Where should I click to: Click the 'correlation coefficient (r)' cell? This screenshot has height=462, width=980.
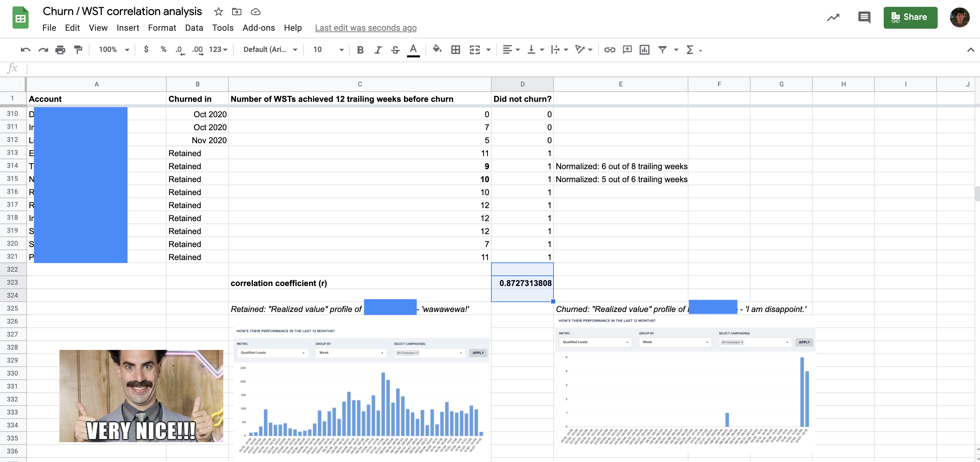click(x=360, y=283)
